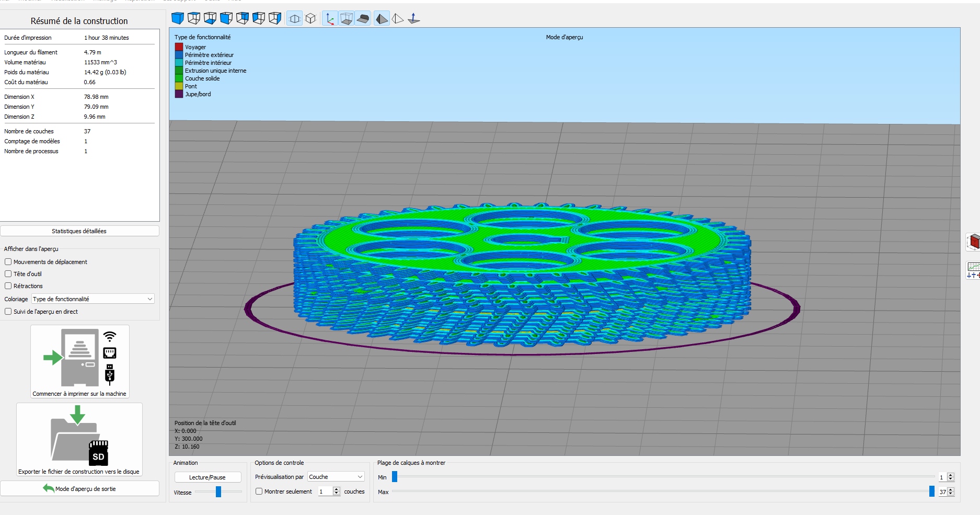Open the machine control panel graph icon
Viewport: 980px width, 515px height.
(973, 270)
